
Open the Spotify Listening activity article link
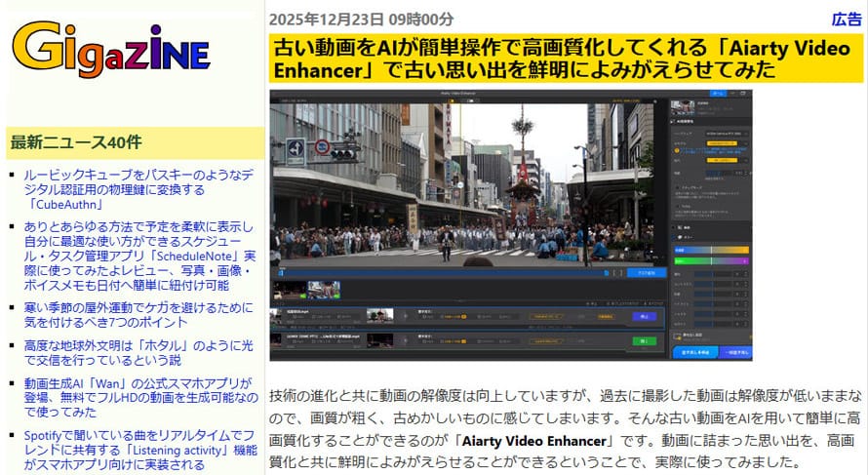pyautogui.click(x=140, y=450)
